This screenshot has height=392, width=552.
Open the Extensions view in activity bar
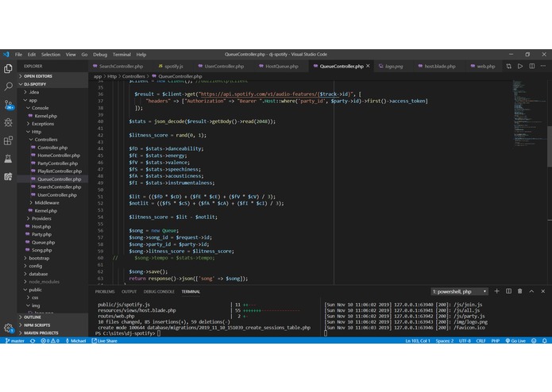tap(8, 140)
